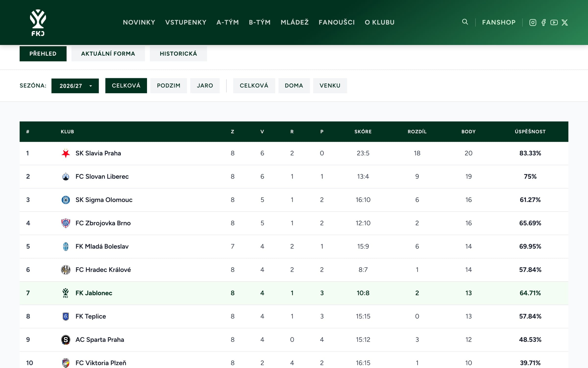588x368 pixels.
Task: Click the FC Zbrojovka Brno crest
Action: click(x=66, y=223)
